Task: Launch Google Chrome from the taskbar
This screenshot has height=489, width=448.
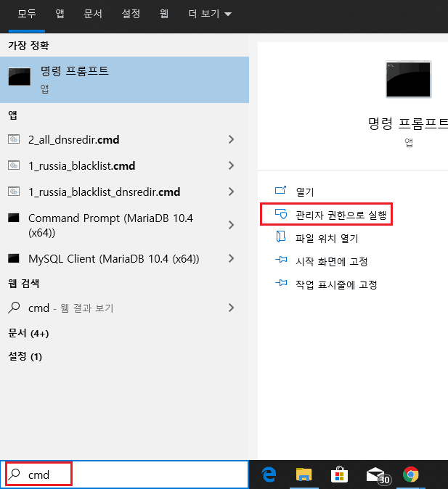Action: point(410,474)
